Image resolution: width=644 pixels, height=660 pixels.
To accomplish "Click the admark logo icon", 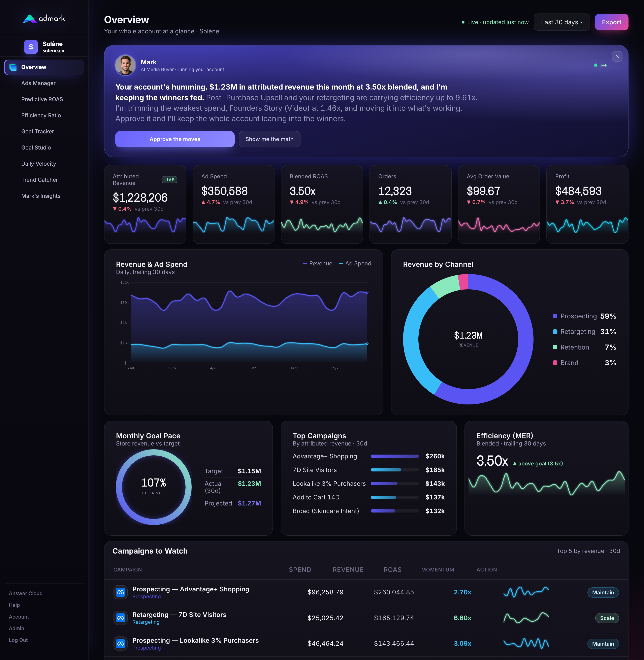I will point(29,19).
